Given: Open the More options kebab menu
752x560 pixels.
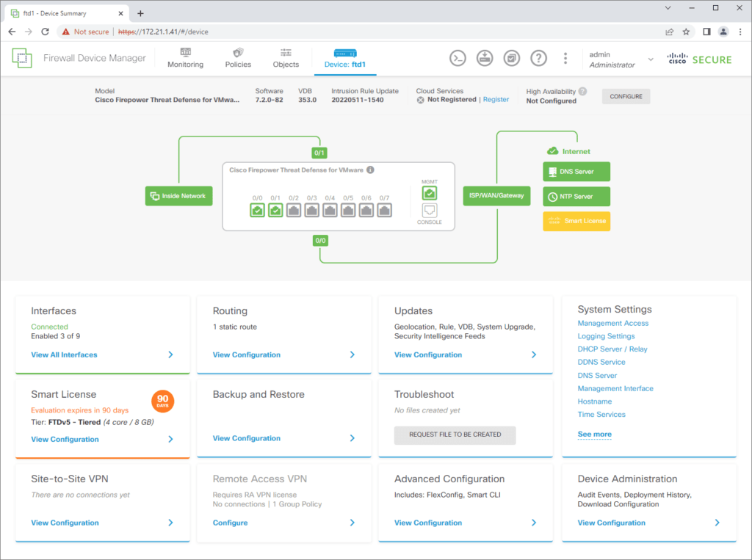Looking at the screenshot, I should [565, 58].
